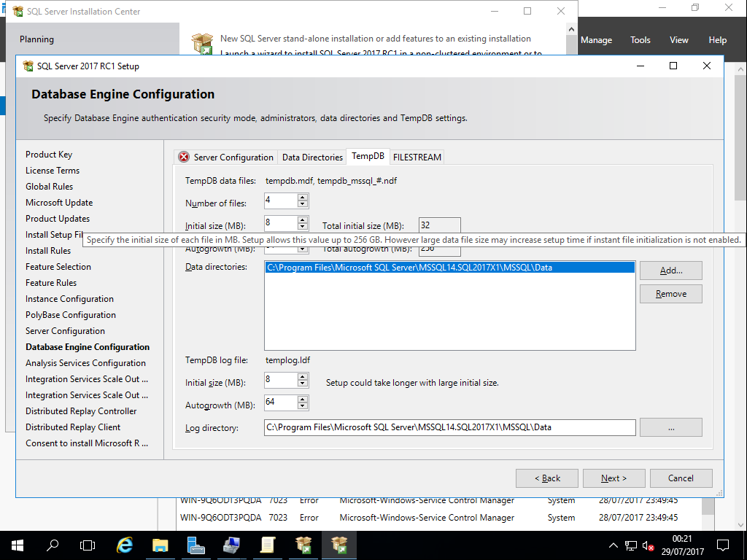Click the Windows Start button
The height and width of the screenshot is (560, 747).
[x=17, y=545]
